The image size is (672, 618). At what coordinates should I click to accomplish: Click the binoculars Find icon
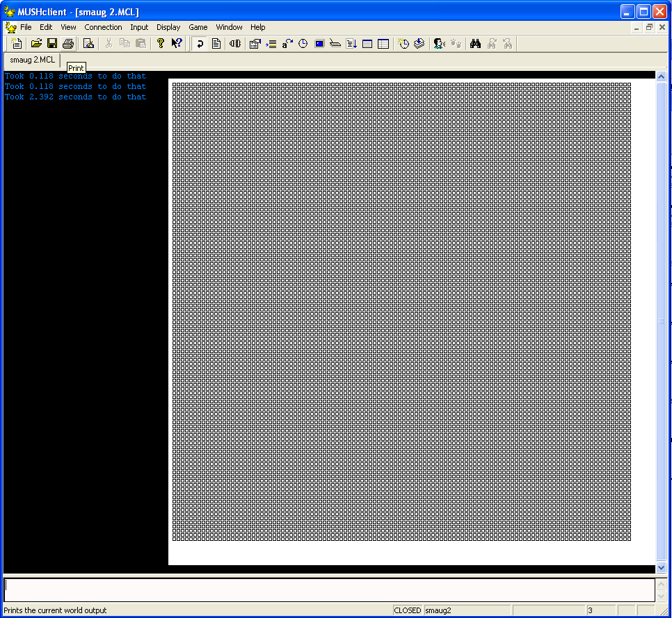(x=475, y=43)
